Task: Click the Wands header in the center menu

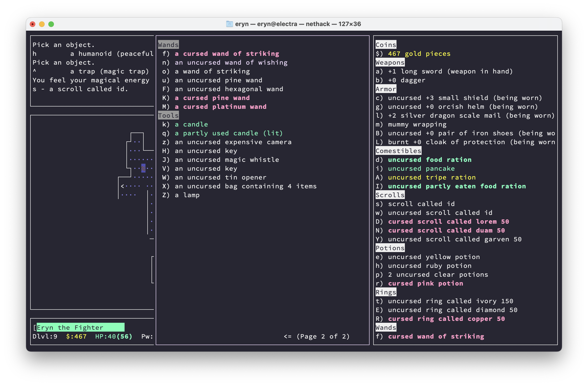Action: (168, 45)
